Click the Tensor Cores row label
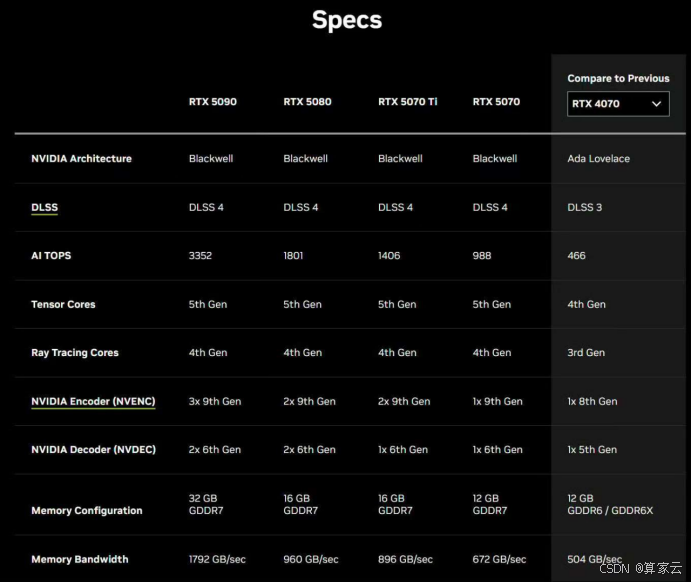The width and height of the screenshot is (691, 583). (63, 304)
